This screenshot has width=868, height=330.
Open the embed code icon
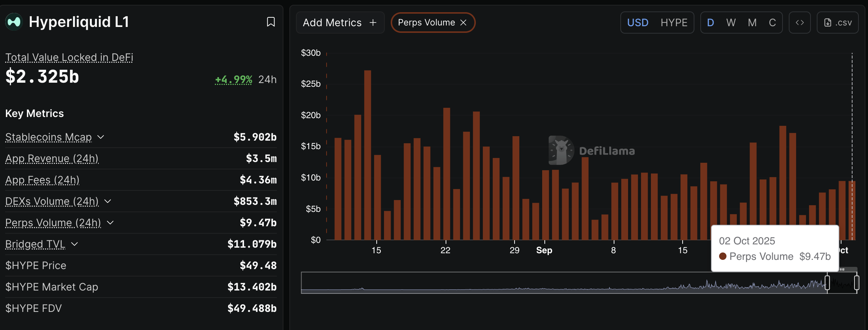click(x=799, y=23)
